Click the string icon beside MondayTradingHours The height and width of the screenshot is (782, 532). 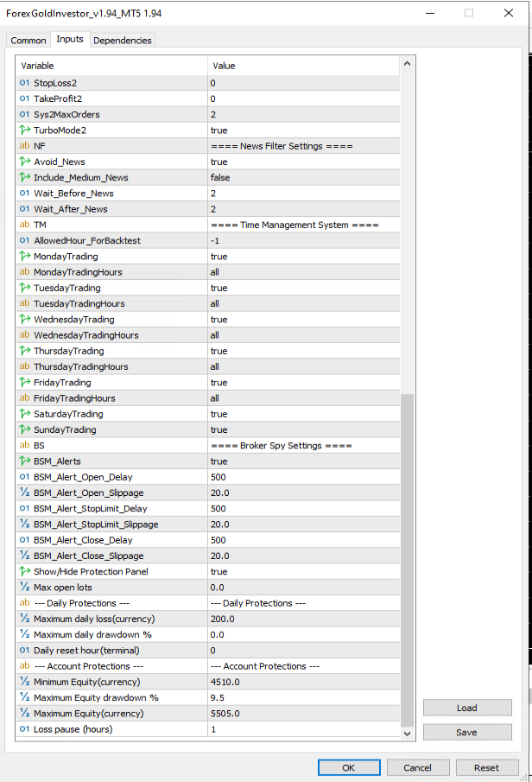(24, 272)
